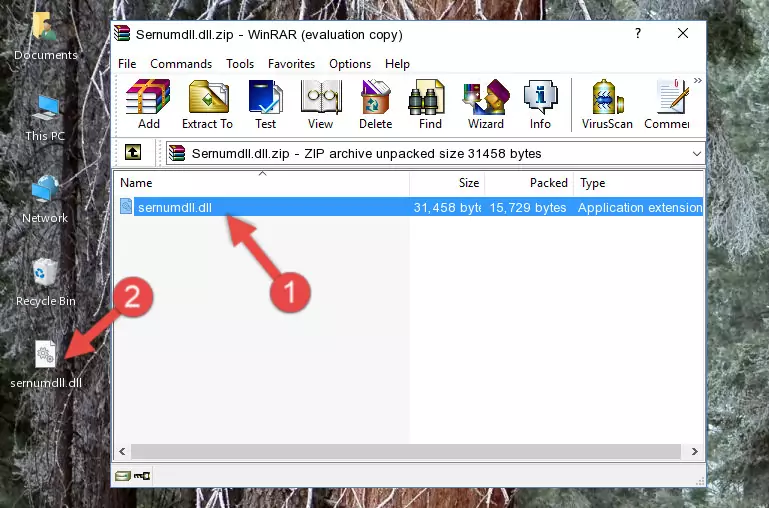Image resolution: width=769 pixels, height=508 pixels.
Task: Go up one folder level
Action: coord(133,152)
